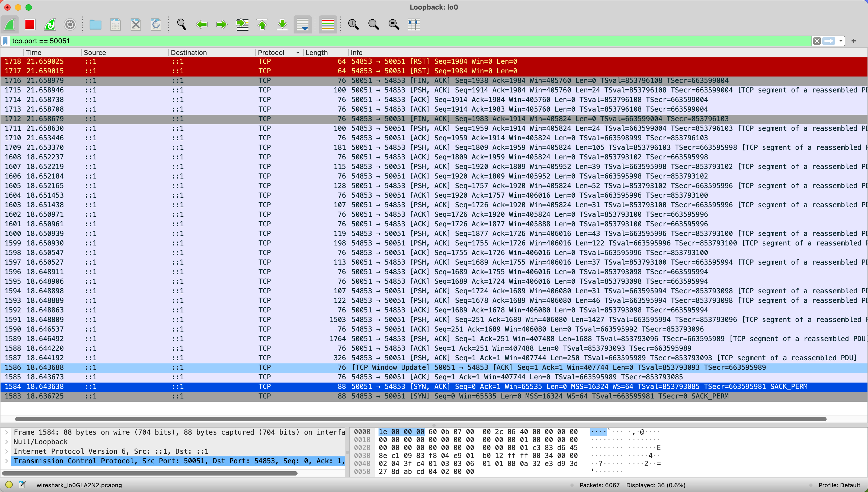
Task: Open expert information yellow circle icon
Action: coord(9,485)
